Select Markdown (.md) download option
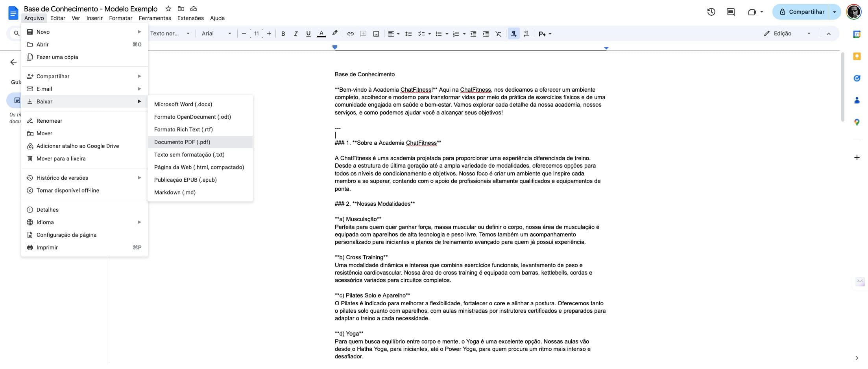The height and width of the screenshot is (369, 868). click(200, 192)
